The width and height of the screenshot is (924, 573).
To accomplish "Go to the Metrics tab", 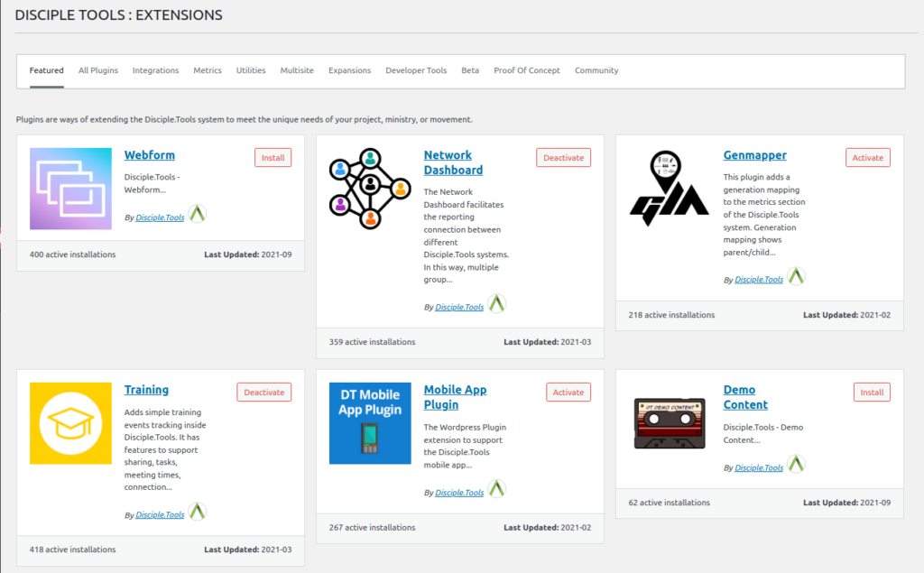I will [208, 70].
